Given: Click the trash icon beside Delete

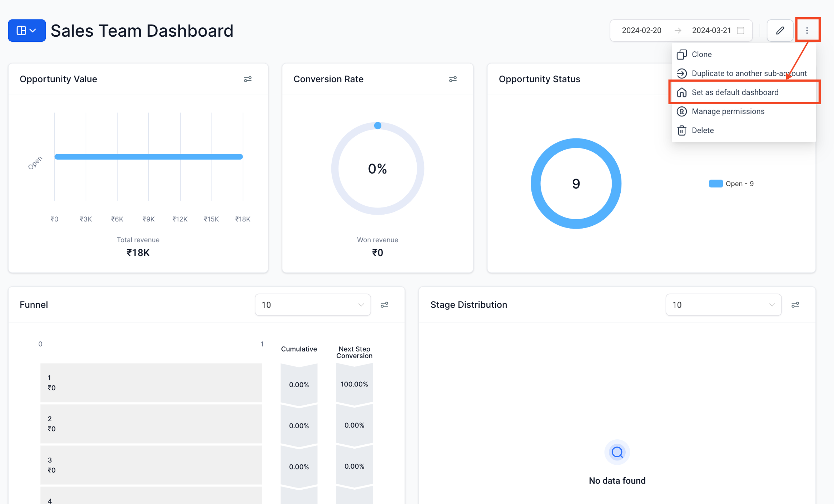Looking at the screenshot, I should click(x=681, y=130).
